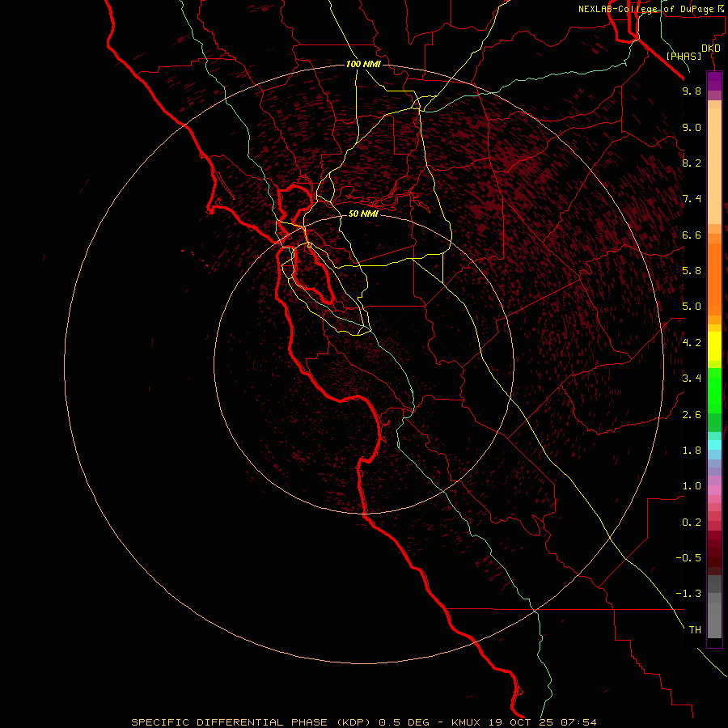Click the 50 NMI range ring label
The width and height of the screenshot is (728, 728).
(x=363, y=214)
